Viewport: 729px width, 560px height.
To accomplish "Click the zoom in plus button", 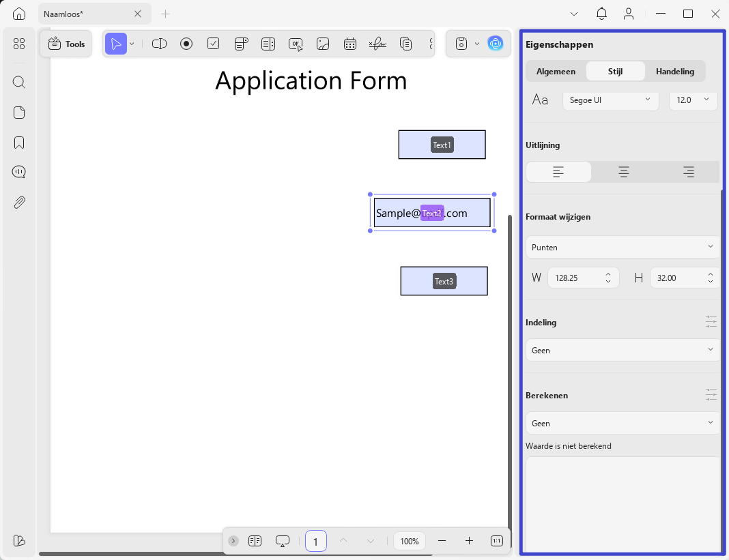I will pyautogui.click(x=469, y=541).
